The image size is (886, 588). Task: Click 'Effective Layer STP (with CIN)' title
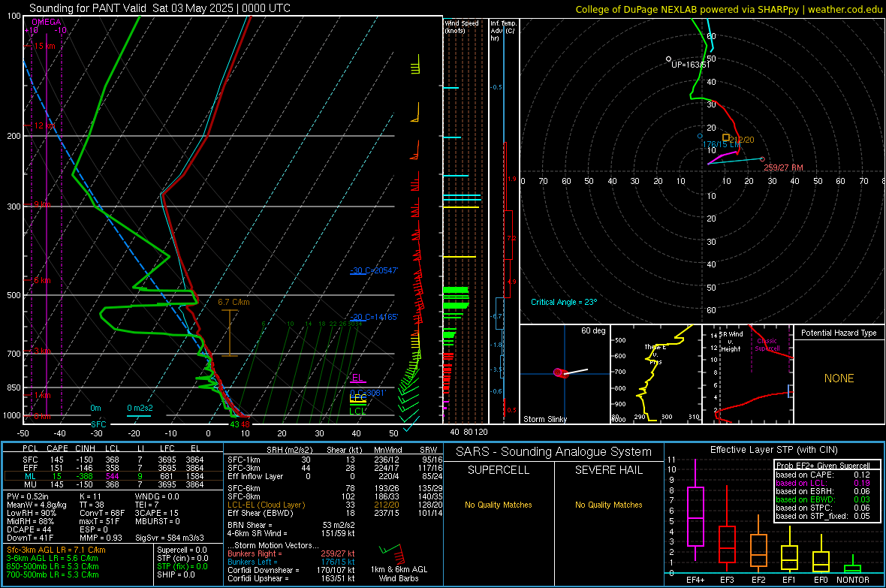point(773,450)
